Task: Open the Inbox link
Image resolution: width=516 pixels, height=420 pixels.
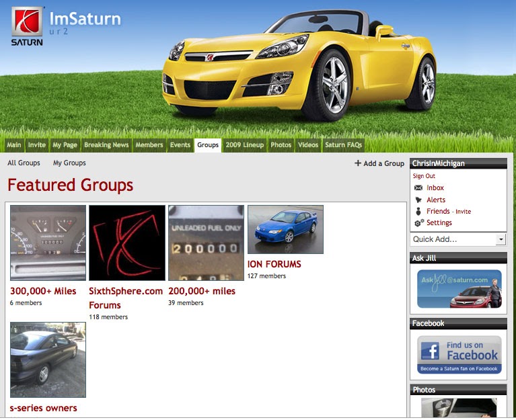Action: [x=435, y=187]
